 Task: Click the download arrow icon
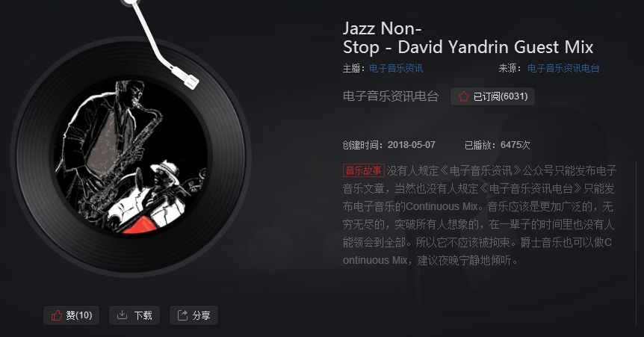122,315
